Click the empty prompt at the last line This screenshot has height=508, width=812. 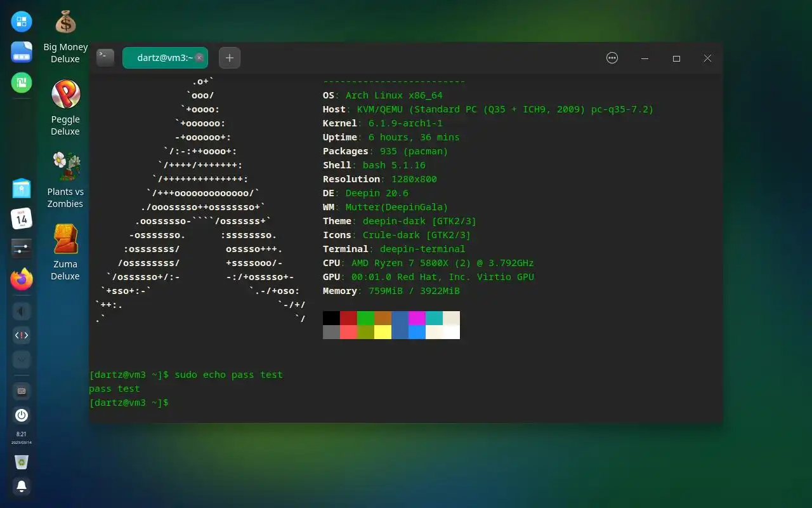pos(129,403)
